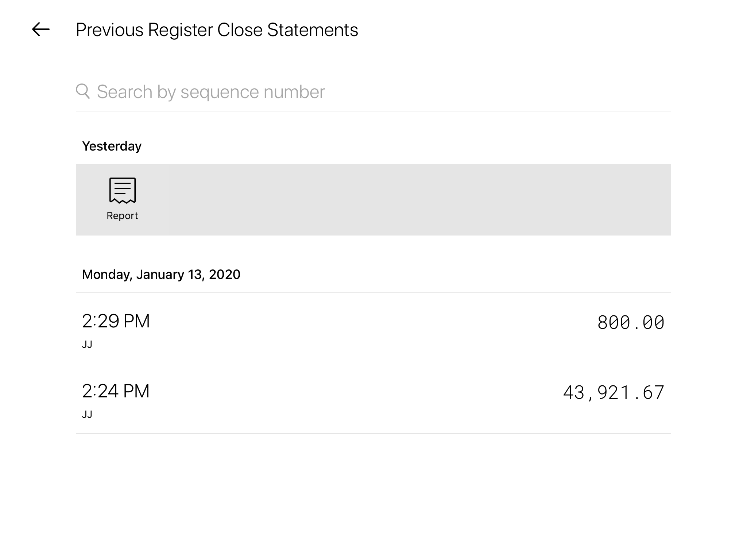747x560 pixels.
Task: Click blank space right of the page title
Action: click(547, 30)
